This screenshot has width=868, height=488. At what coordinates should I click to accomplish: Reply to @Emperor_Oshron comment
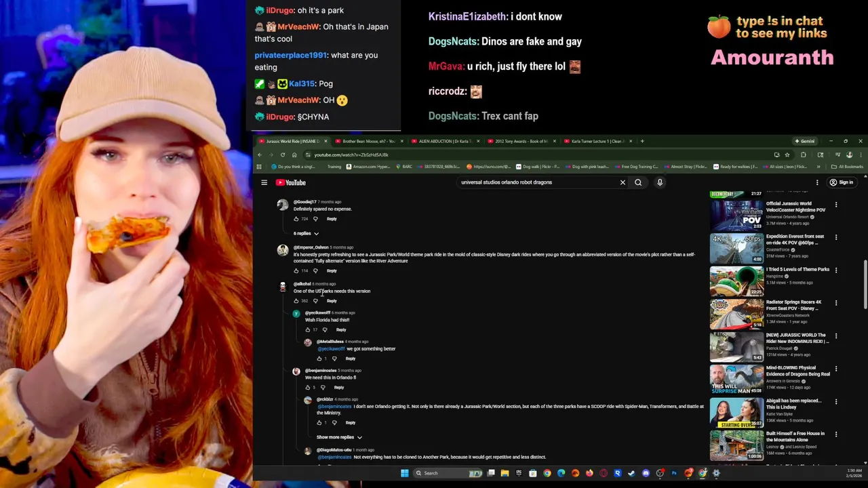point(332,270)
